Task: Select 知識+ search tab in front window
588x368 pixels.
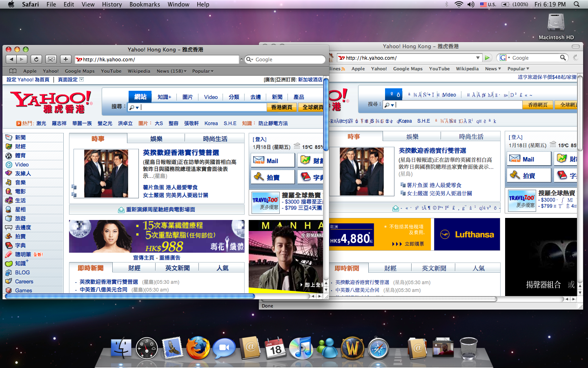Action: [x=165, y=97]
